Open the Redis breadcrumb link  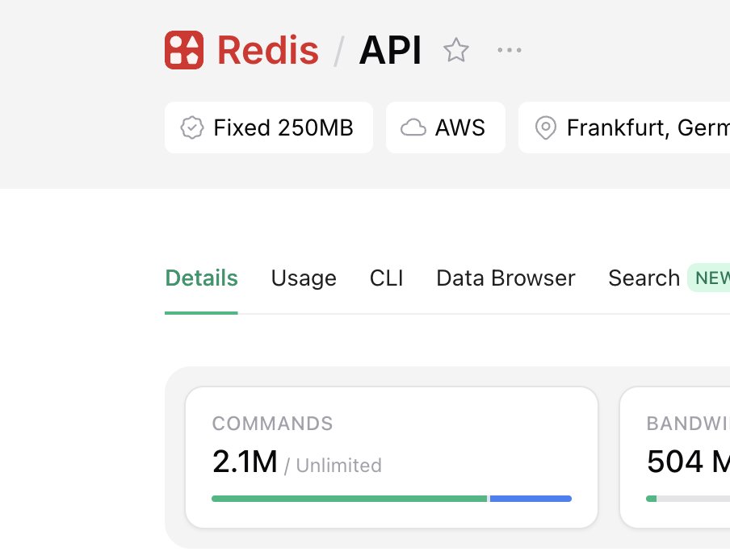click(x=268, y=50)
